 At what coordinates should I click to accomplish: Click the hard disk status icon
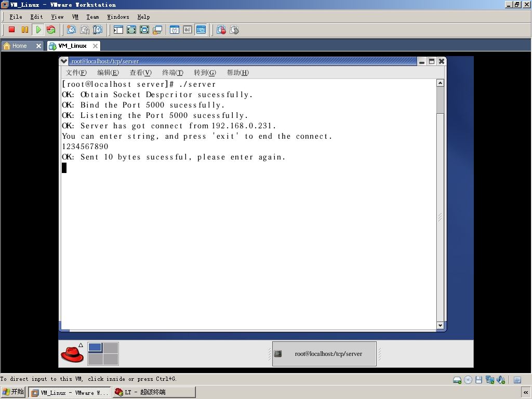click(457, 380)
